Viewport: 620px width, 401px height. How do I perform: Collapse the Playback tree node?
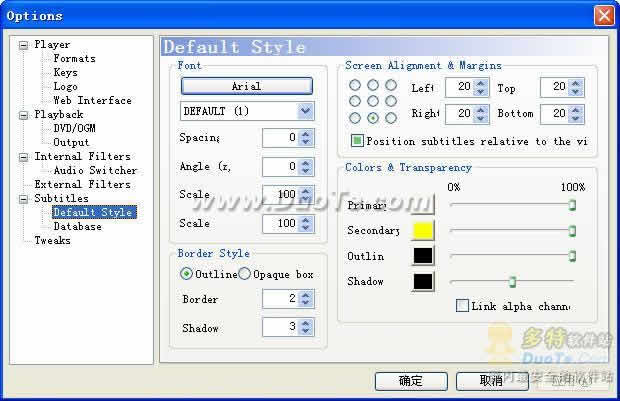click(x=24, y=115)
